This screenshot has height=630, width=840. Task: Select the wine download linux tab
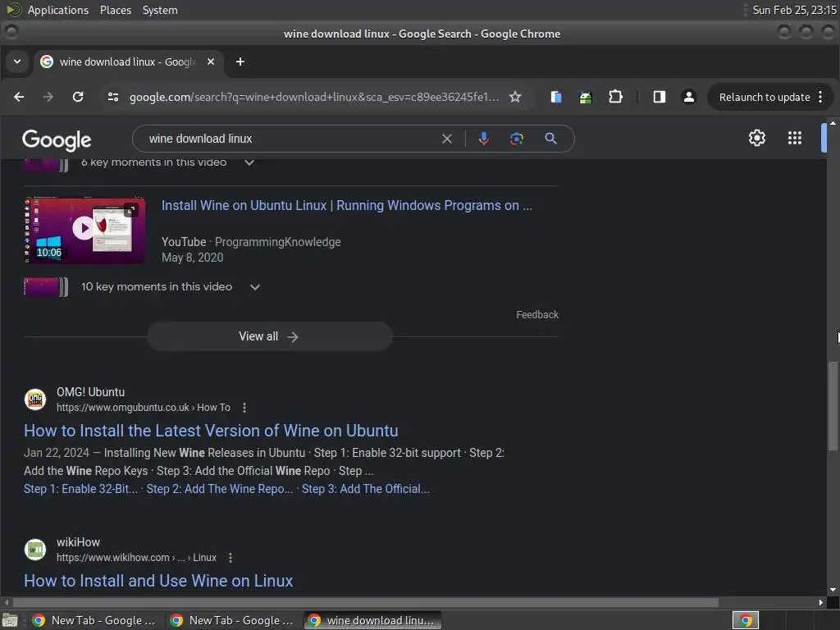coord(127,62)
